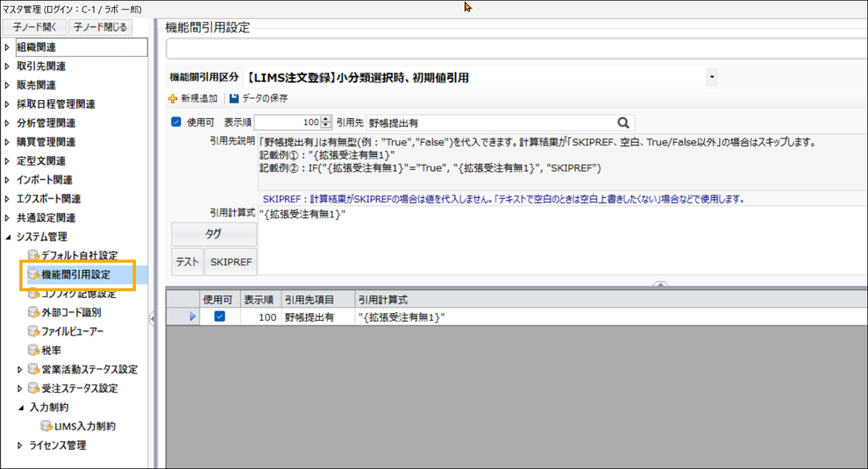Click the SKIPREF button
Screen dimensions: 868x469
[x=231, y=262]
